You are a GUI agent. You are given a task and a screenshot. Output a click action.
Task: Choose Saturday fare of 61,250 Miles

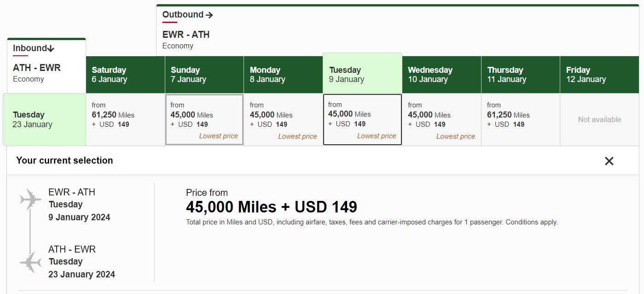pyautogui.click(x=125, y=120)
